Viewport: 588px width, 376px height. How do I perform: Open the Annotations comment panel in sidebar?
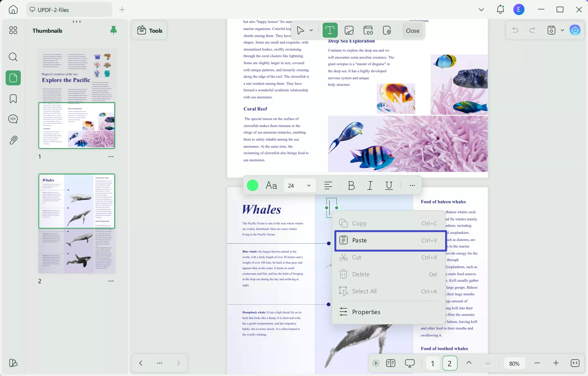[13, 119]
